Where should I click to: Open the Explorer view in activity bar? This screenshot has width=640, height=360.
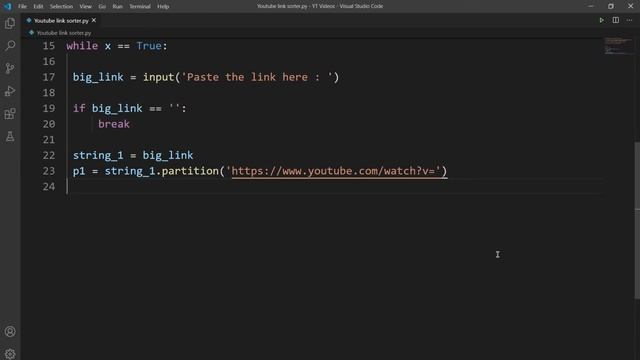10,23
